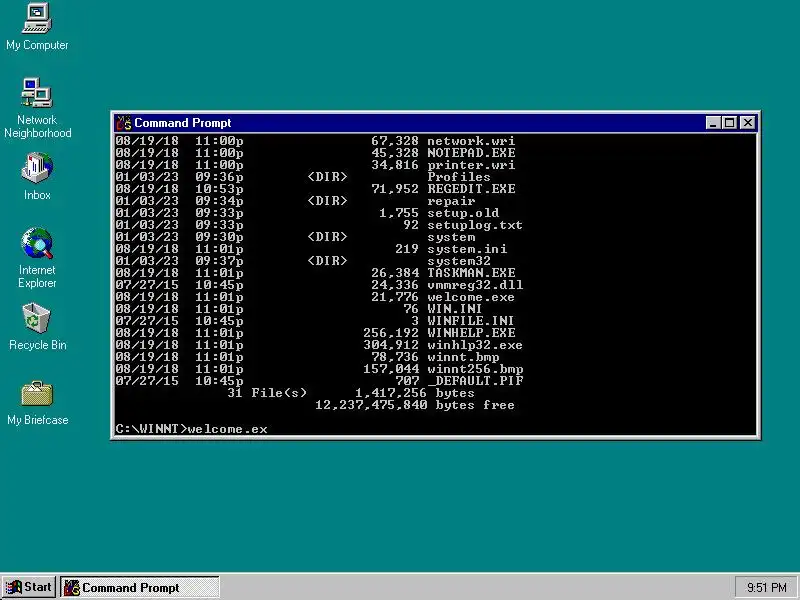Click the 'WINHELP.EXE' file entry
Viewport: 800px width, 600px height.
click(471, 333)
